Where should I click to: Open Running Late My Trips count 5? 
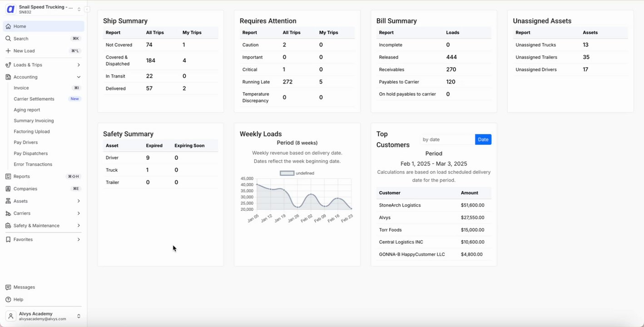point(321,82)
